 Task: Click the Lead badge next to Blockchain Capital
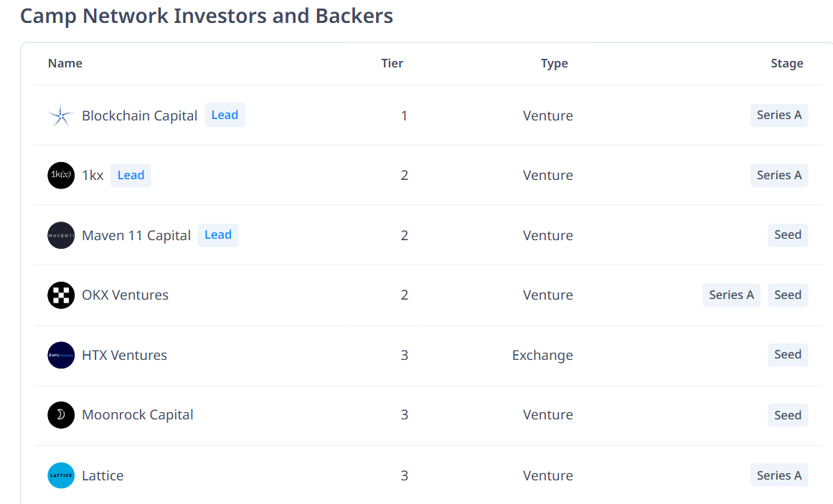click(225, 115)
